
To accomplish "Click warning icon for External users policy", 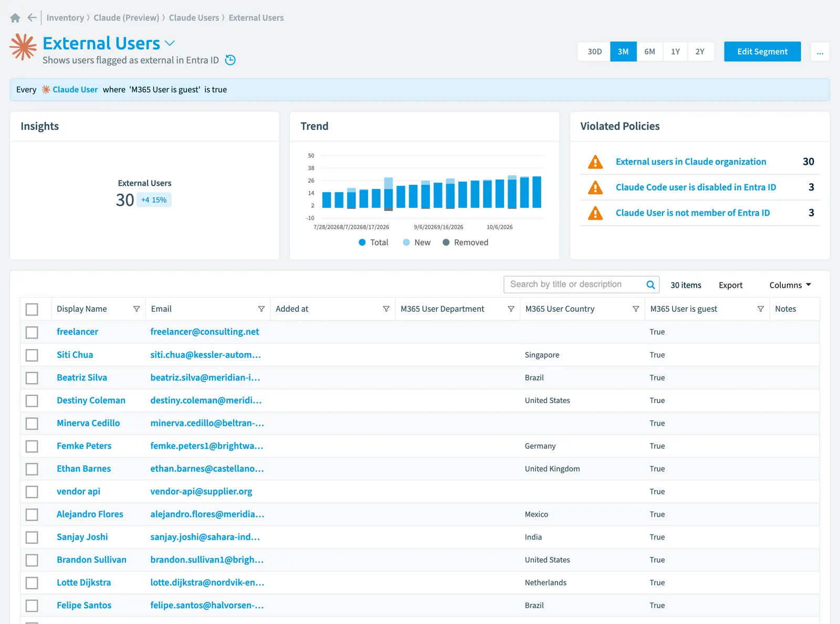I will pyautogui.click(x=595, y=162).
